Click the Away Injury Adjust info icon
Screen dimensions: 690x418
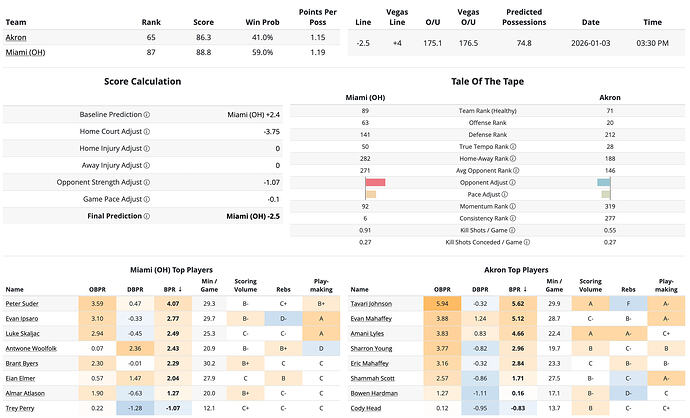coord(148,166)
